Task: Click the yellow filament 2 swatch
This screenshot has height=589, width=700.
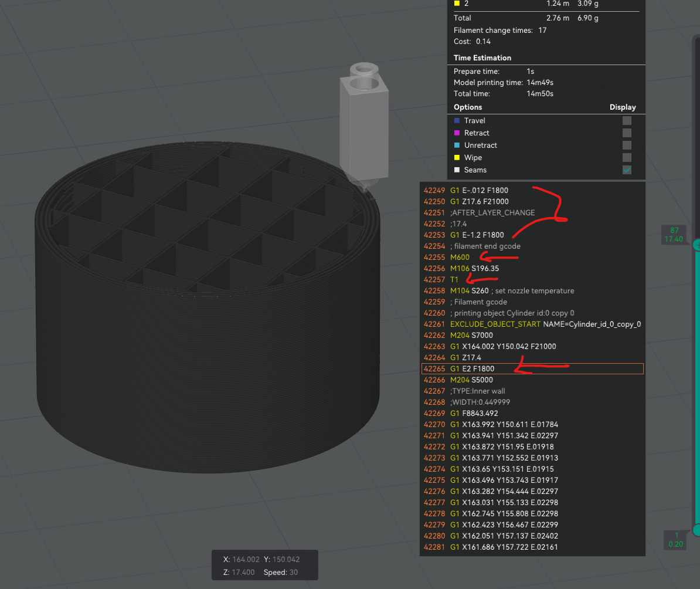Action: click(457, 4)
